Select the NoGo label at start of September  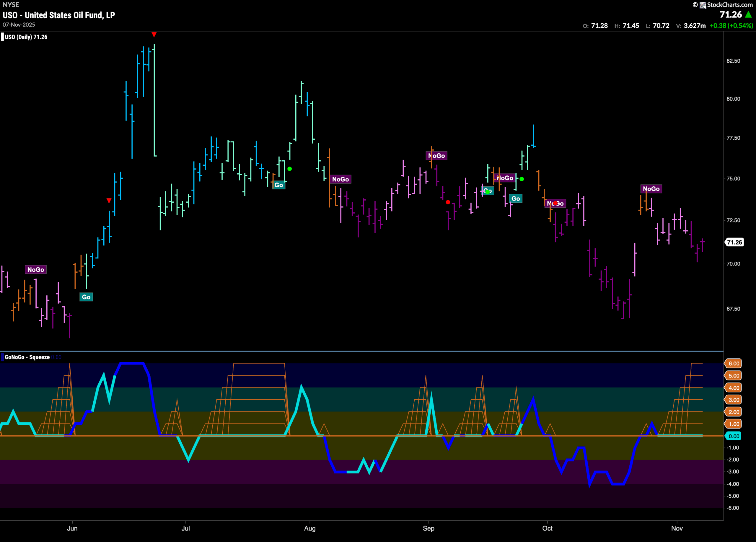436,156
